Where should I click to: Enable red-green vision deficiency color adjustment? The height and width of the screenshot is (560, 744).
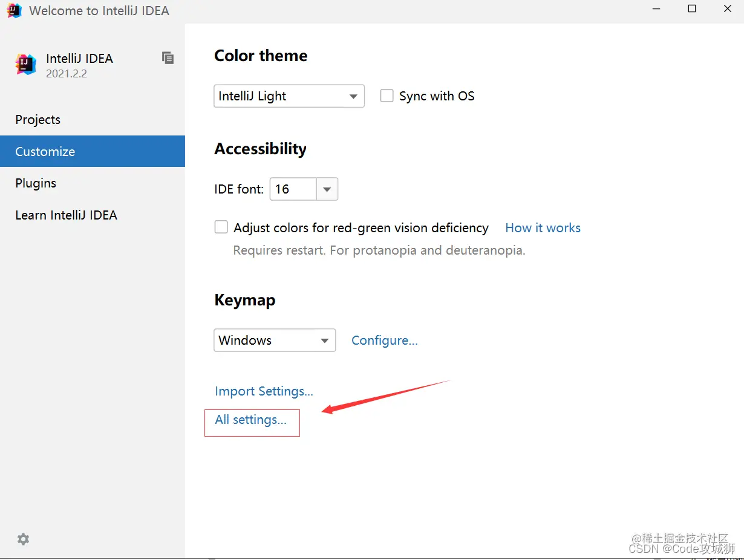coord(221,227)
